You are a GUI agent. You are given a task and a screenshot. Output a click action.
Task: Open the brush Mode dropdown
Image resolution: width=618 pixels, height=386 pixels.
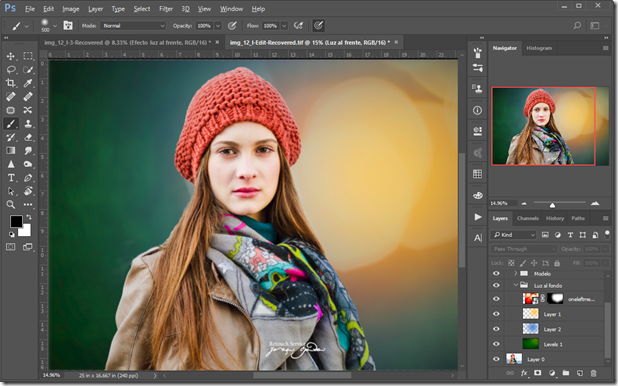(133, 26)
